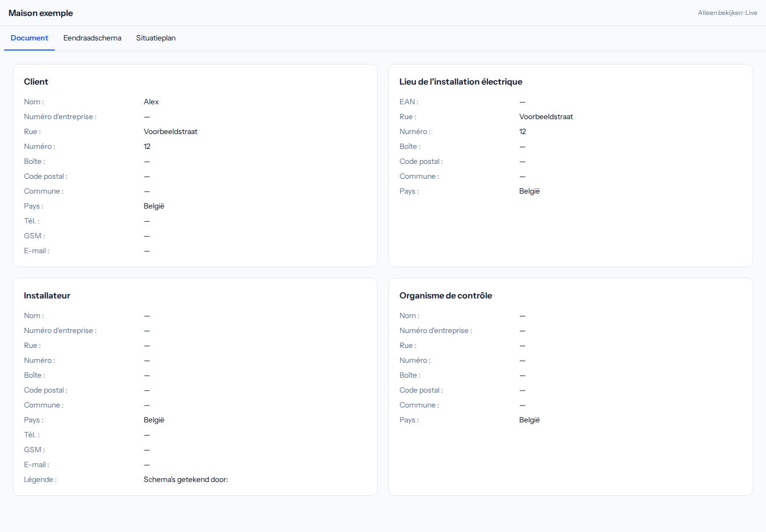Click België in the Installateur card
Screen dimensions: 766x532
(x=154, y=420)
